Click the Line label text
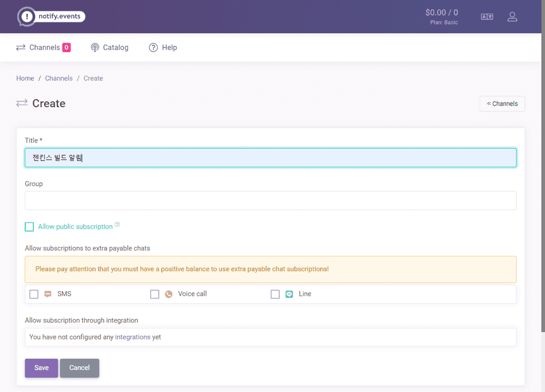This screenshot has width=545, height=392. tap(305, 294)
